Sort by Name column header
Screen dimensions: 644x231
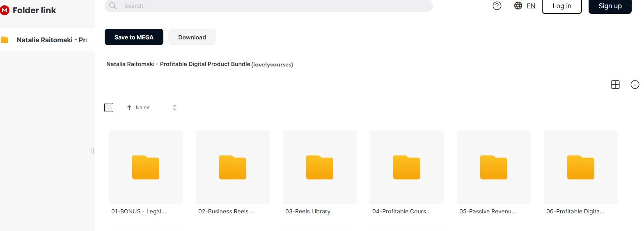pos(142,107)
